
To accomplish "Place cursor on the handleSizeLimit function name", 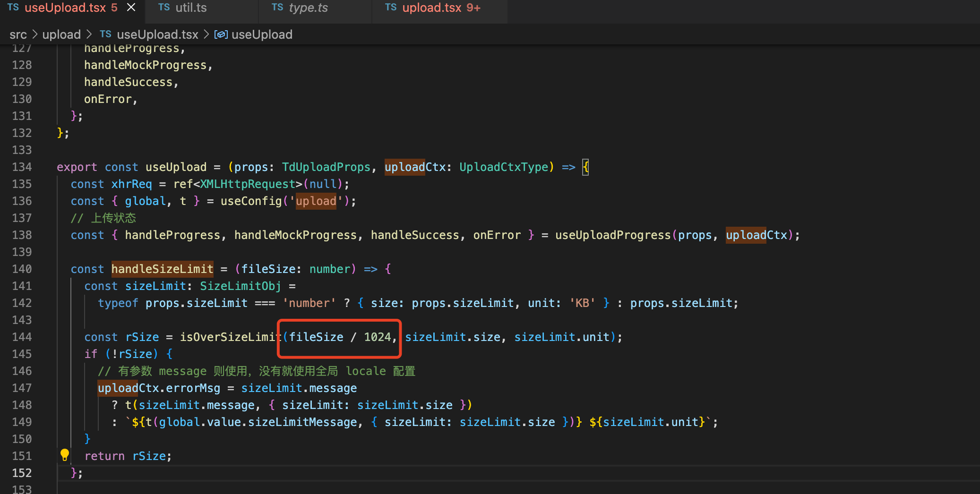I will [162, 269].
